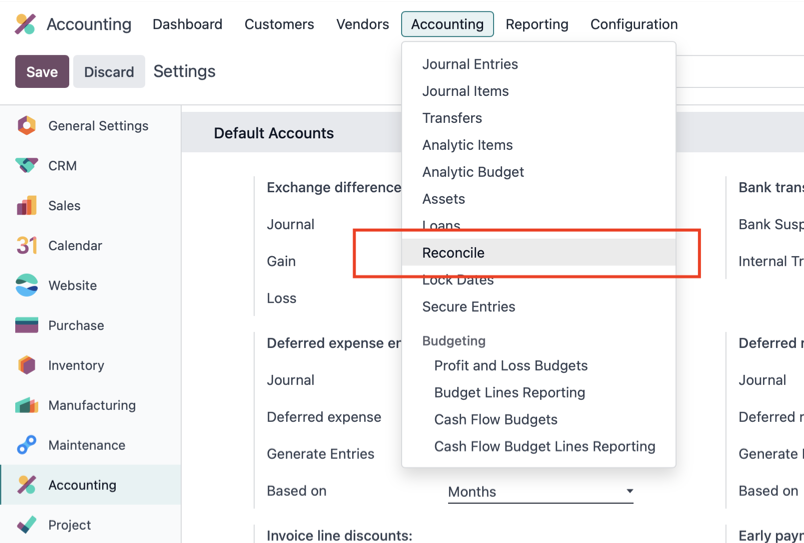The height and width of the screenshot is (543, 804).
Task: Select the CRM handshake icon
Action: click(x=27, y=166)
